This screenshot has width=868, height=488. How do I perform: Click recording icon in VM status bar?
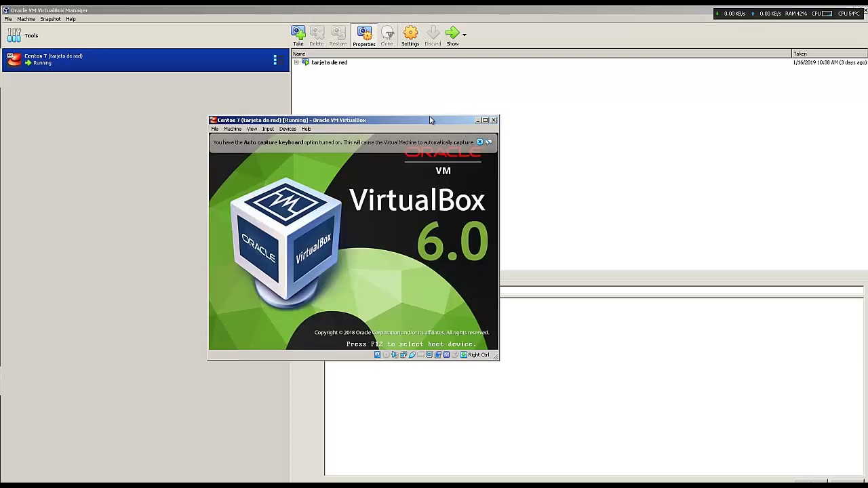(438, 354)
